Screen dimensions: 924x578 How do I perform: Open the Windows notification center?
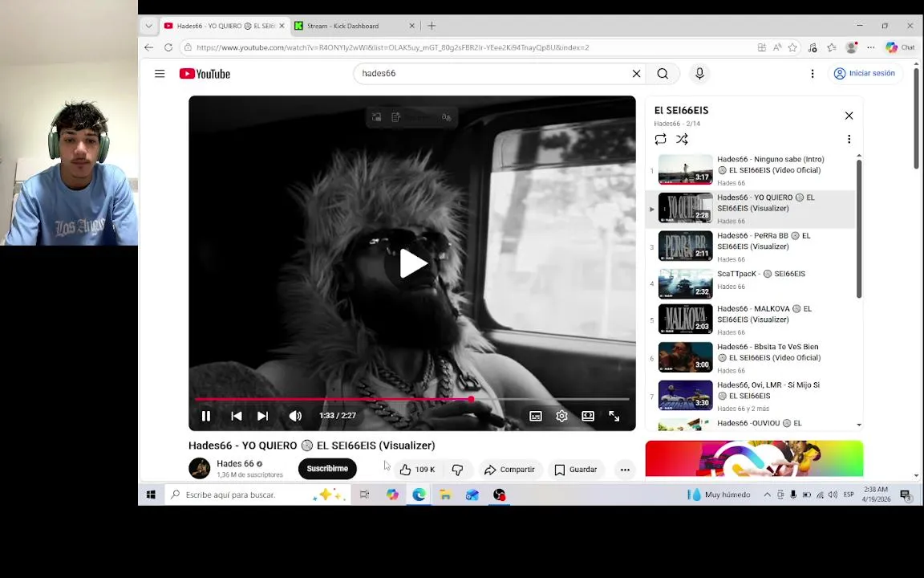pos(906,495)
